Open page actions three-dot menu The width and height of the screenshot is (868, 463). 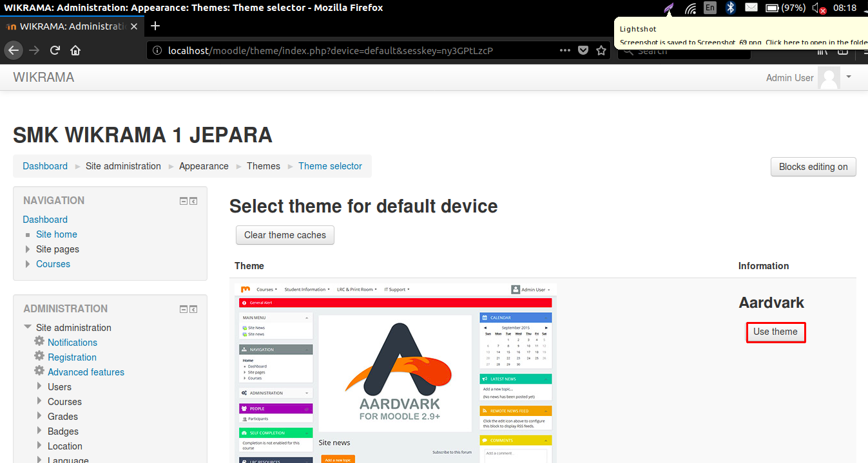[564, 50]
